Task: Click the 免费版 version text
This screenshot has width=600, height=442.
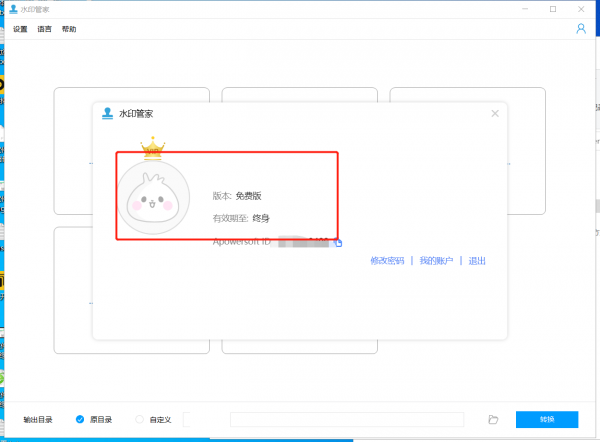Action: pyautogui.click(x=248, y=196)
